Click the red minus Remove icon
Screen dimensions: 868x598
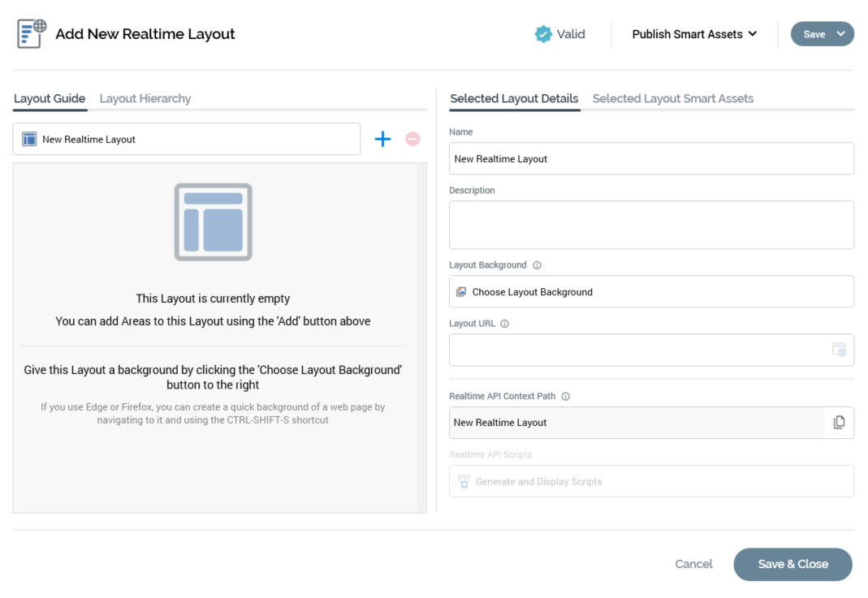(x=412, y=140)
